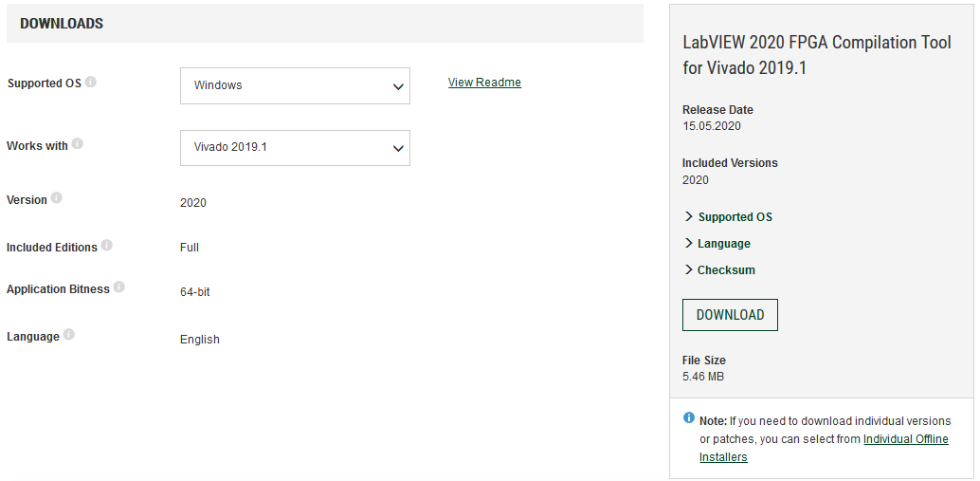Open the View Readme link
This screenshot has width=980, height=481.
pos(484,82)
